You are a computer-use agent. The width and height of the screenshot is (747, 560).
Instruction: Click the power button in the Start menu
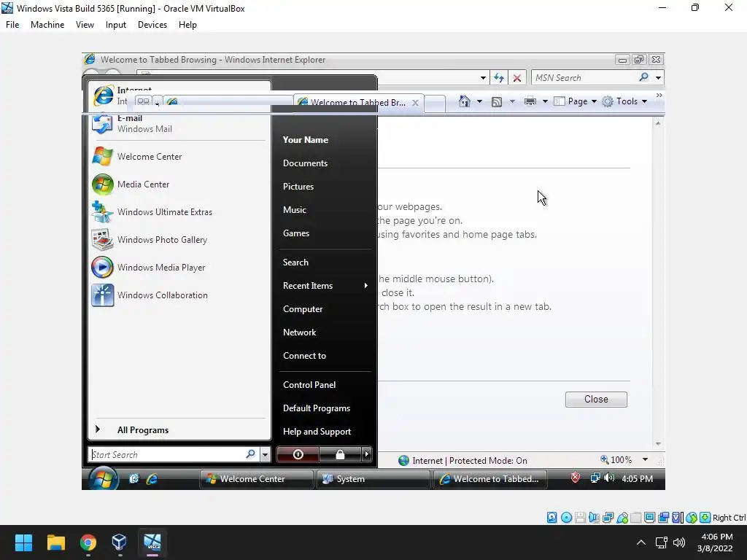click(298, 454)
